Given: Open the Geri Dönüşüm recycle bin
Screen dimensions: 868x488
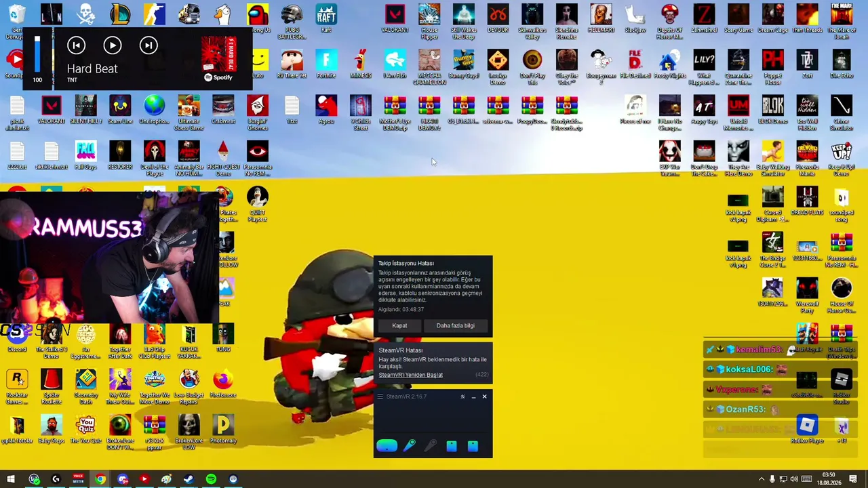Looking at the screenshot, I should 17,22.
